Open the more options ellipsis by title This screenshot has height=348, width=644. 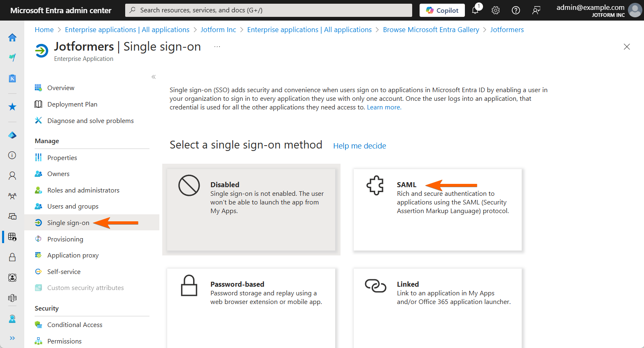coord(217,47)
